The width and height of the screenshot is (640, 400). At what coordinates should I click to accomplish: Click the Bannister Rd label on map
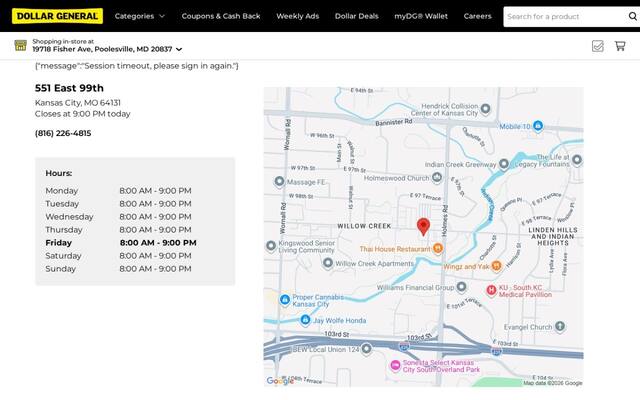click(393, 122)
